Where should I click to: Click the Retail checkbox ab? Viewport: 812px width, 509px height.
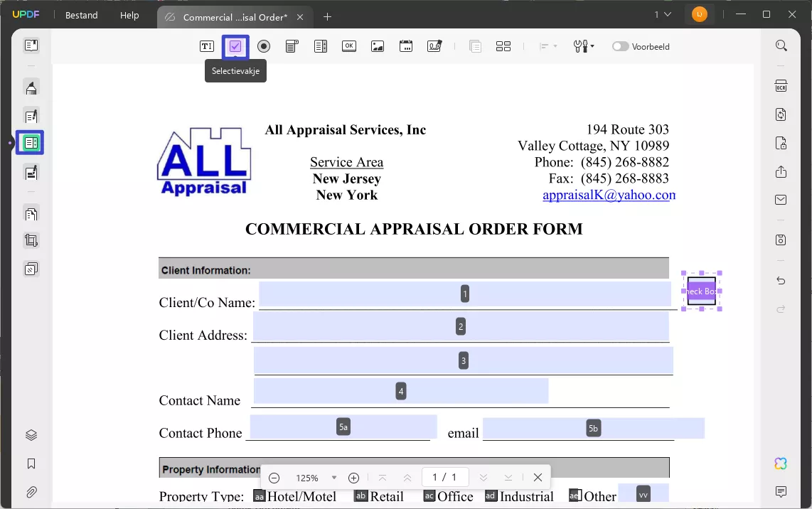(361, 495)
